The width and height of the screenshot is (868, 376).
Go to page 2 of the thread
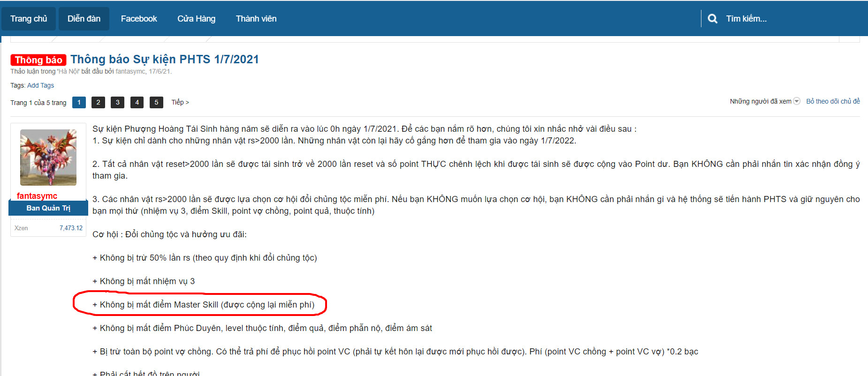98,102
